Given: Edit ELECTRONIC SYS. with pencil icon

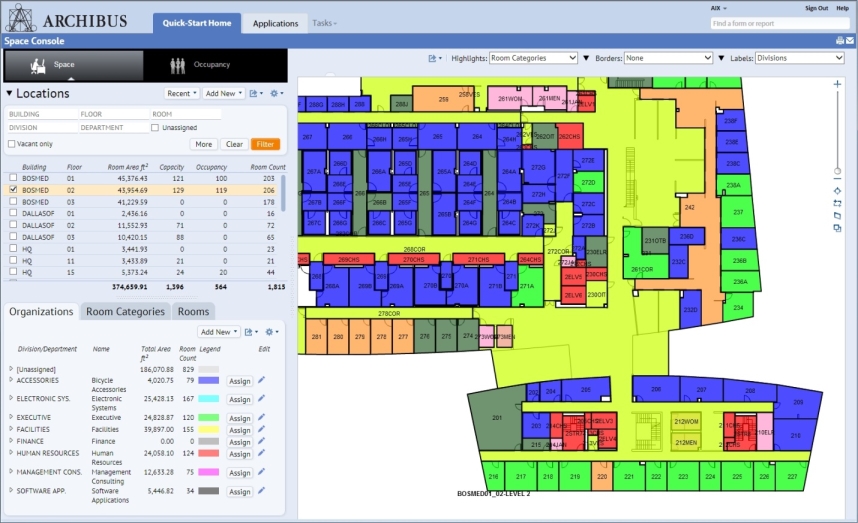Looking at the screenshot, I should coord(262,398).
